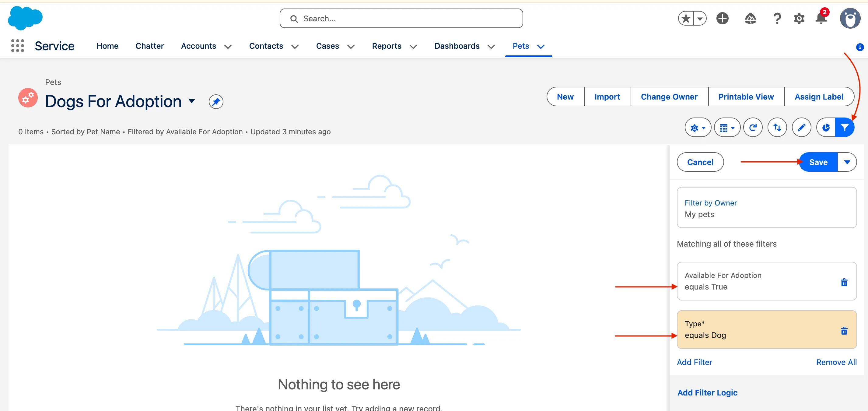The image size is (868, 411).
Task: Expand the list view controls gear menu
Action: [x=698, y=128]
